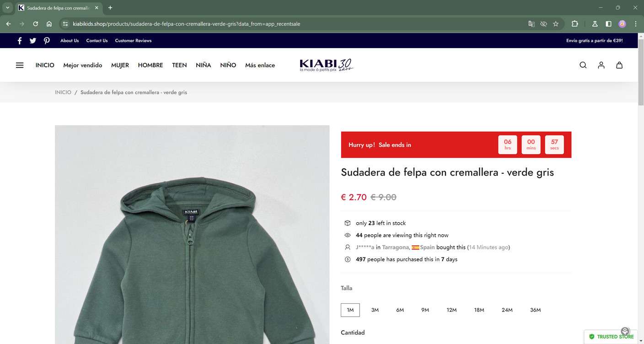Select size 36M
The image size is (644, 344).
click(536, 310)
